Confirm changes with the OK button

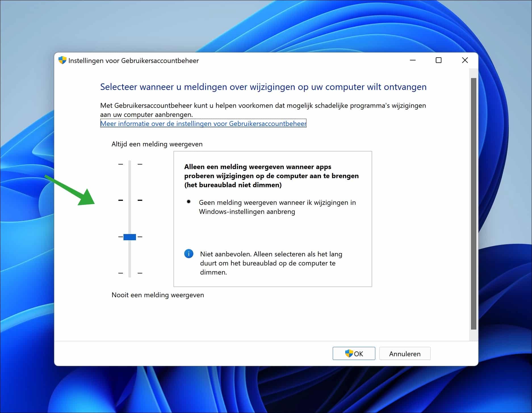(x=354, y=353)
